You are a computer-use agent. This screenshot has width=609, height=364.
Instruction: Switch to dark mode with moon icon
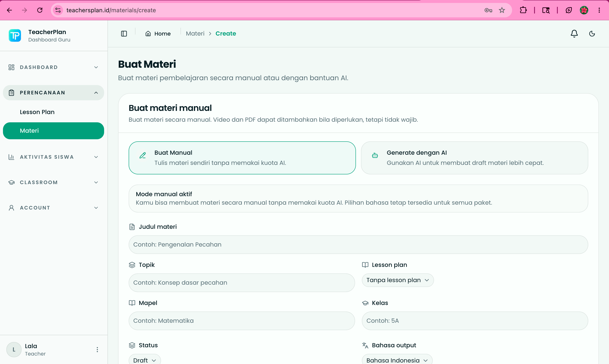coord(592,34)
